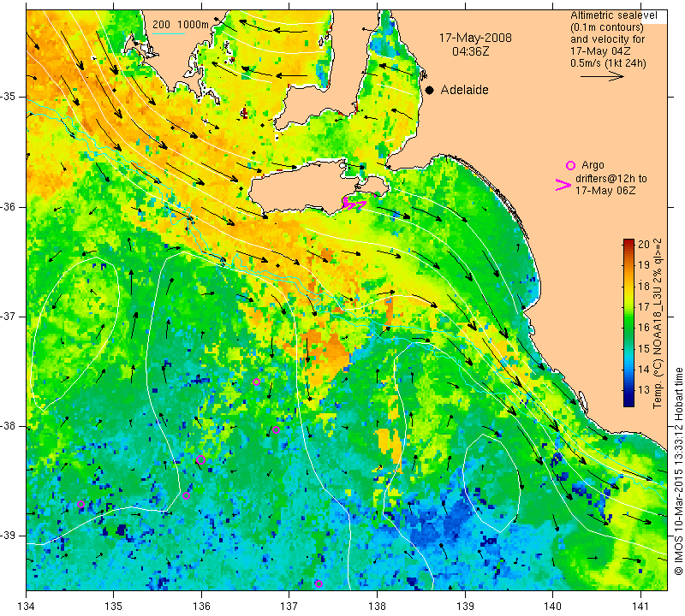
Task: Click the 200 1000m depth label
Action: point(181,25)
